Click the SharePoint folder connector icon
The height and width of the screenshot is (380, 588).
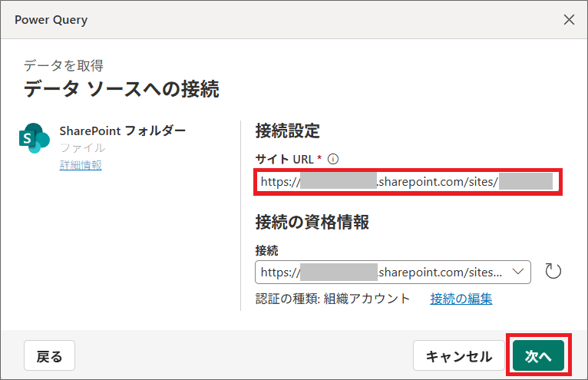tap(34, 137)
